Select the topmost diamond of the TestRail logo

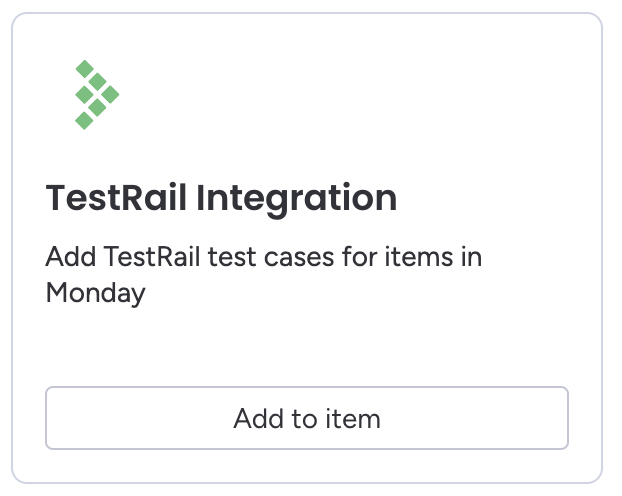84,69
